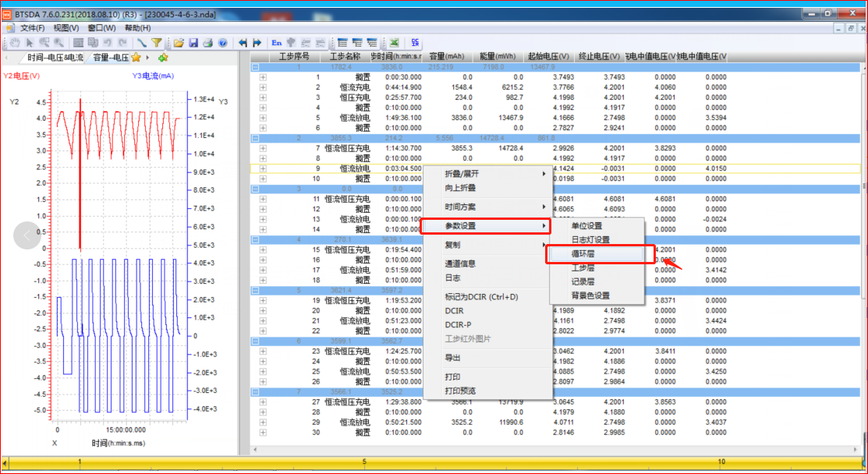Open help via blue question icon

click(x=222, y=43)
